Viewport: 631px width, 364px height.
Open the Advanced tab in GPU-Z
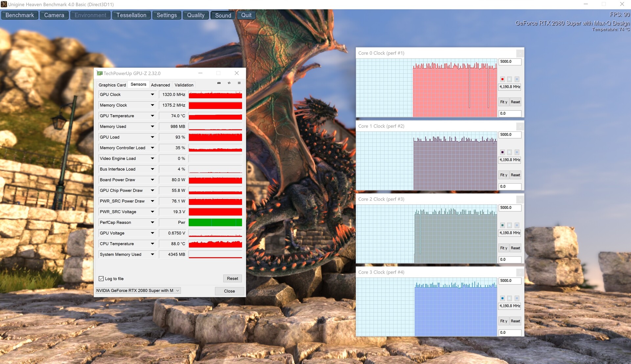click(160, 85)
